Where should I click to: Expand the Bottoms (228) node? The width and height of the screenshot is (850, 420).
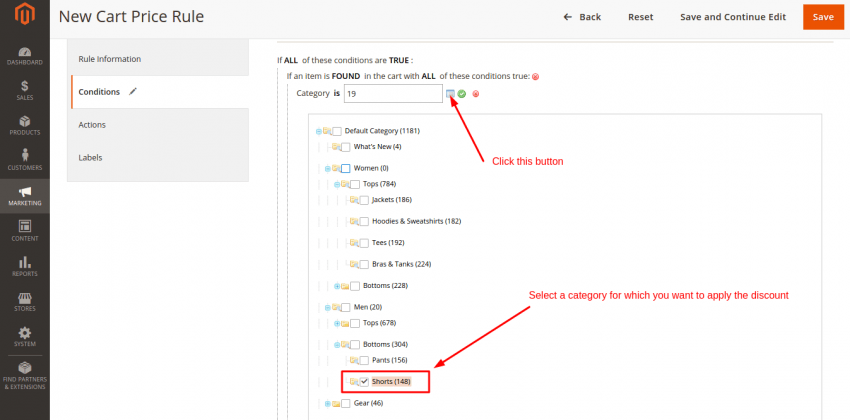[337, 286]
